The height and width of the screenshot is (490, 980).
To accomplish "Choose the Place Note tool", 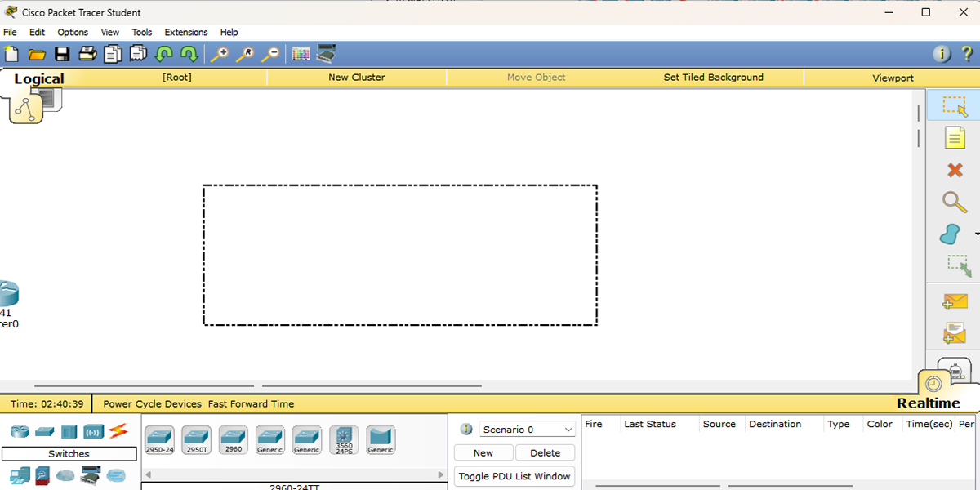I will (x=955, y=138).
